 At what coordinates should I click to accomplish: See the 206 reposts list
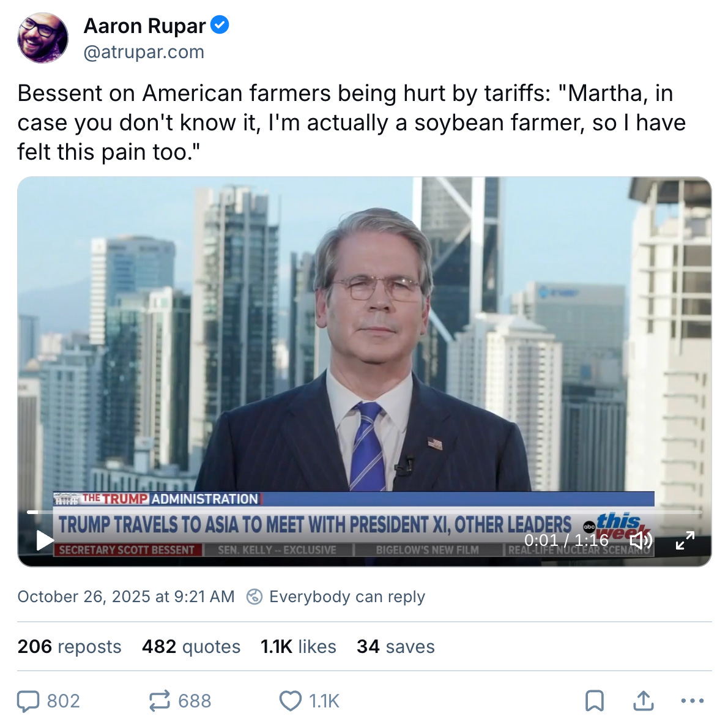tap(69, 646)
